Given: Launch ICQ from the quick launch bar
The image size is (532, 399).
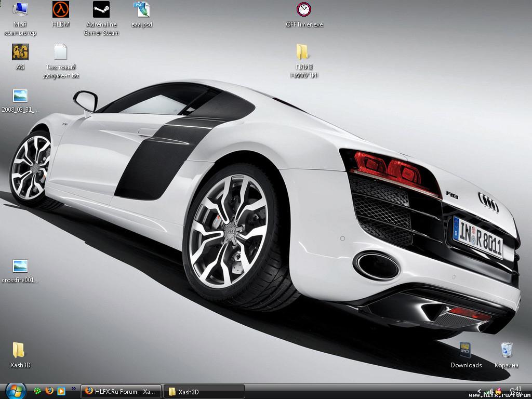Looking at the screenshot, I should (x=37, y=391).
